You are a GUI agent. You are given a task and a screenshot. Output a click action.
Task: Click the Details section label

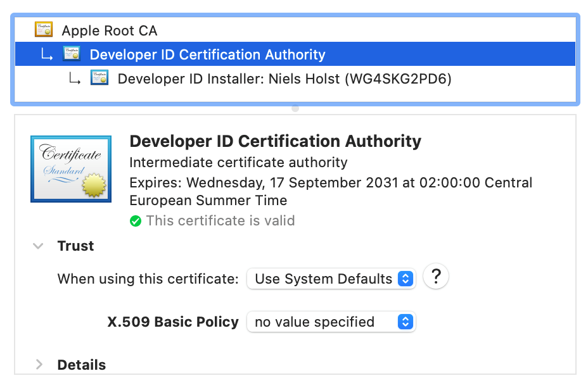click(x=81, y=365)
